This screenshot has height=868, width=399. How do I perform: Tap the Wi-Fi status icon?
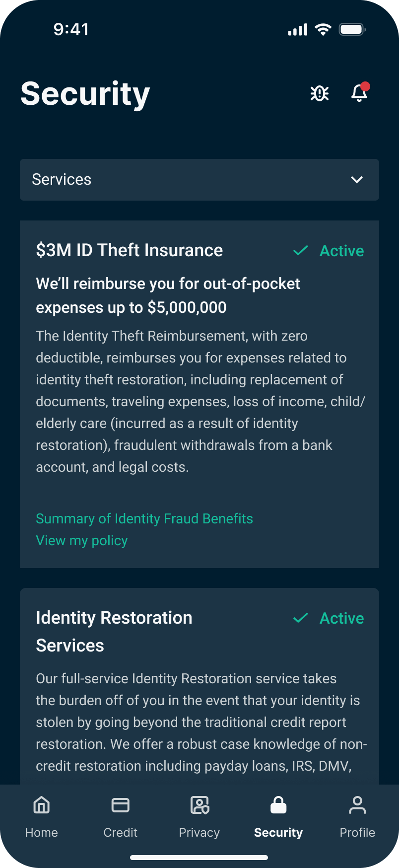coord(323,30)
